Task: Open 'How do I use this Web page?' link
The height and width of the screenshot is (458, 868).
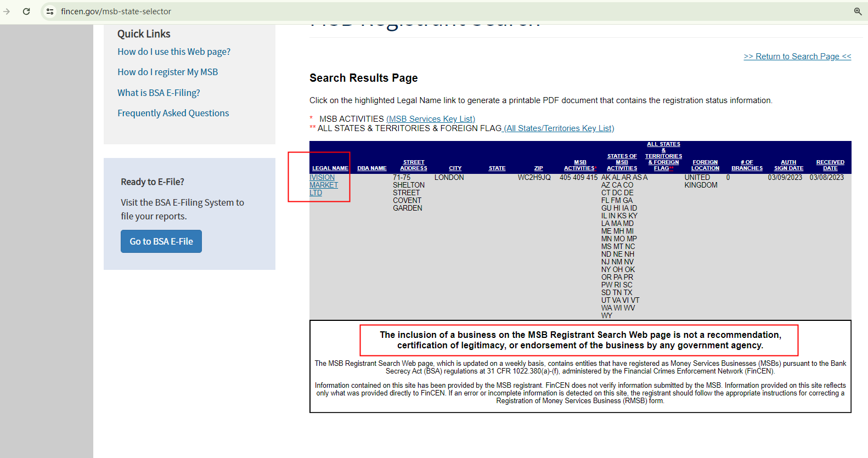Action: click(x=174, y=52)
